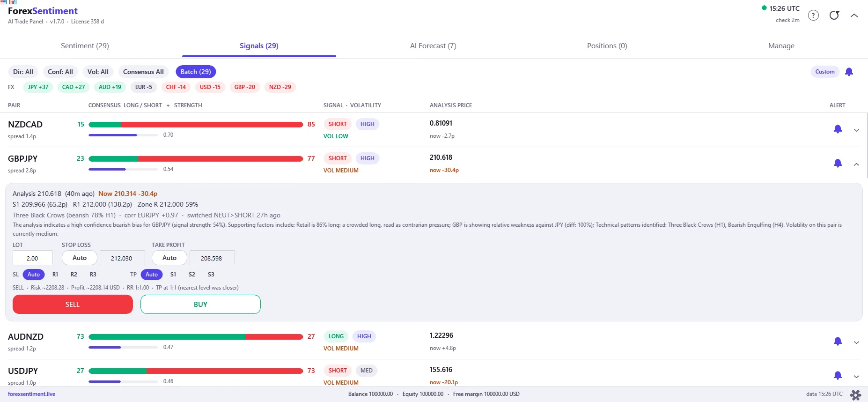This screenshot has height=402, width=868.
Task: Toggle alert bell for NZDCAD
Action: point(838,129)
